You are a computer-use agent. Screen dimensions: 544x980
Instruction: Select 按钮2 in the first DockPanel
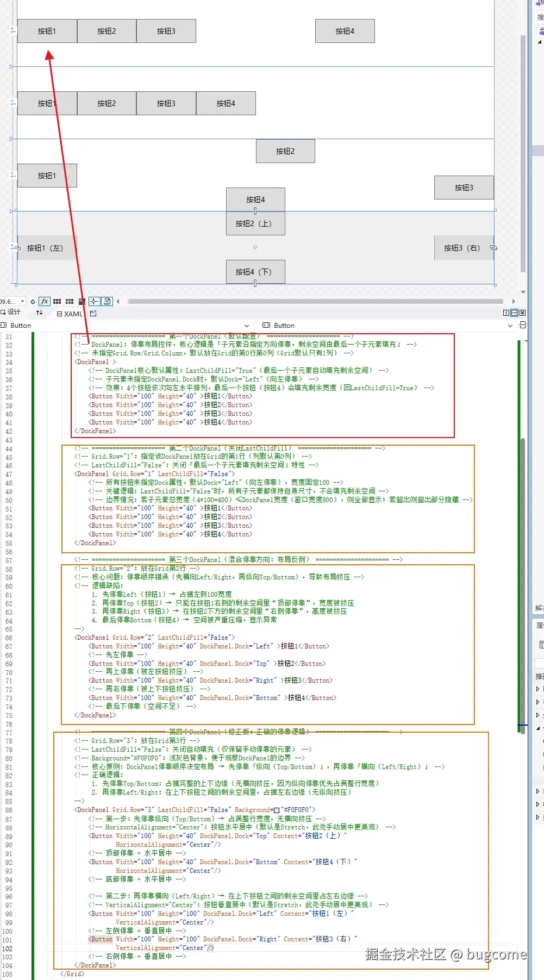(x=107, y=31)
